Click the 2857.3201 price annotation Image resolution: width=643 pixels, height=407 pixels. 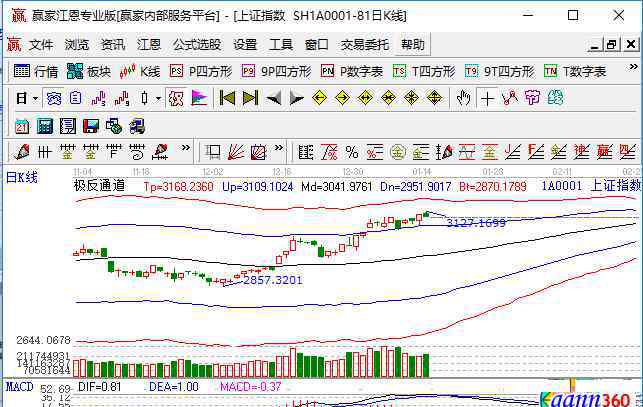pos(273,280)
